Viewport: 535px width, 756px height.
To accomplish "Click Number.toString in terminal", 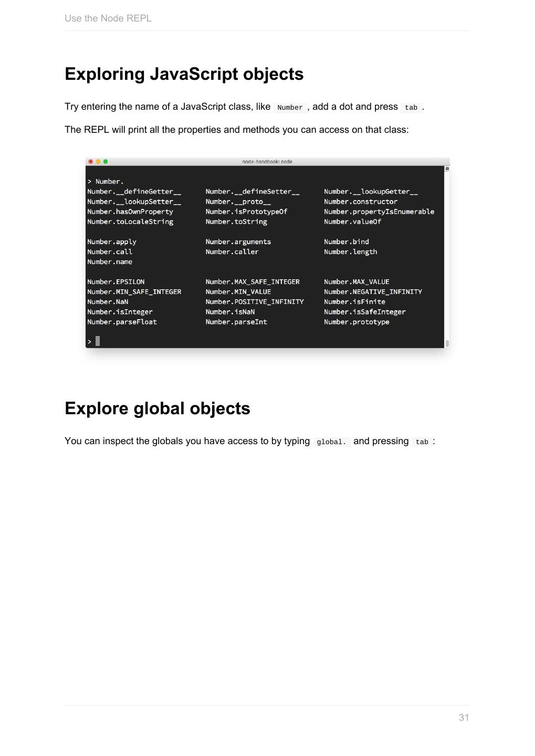I will pos(236,222).
